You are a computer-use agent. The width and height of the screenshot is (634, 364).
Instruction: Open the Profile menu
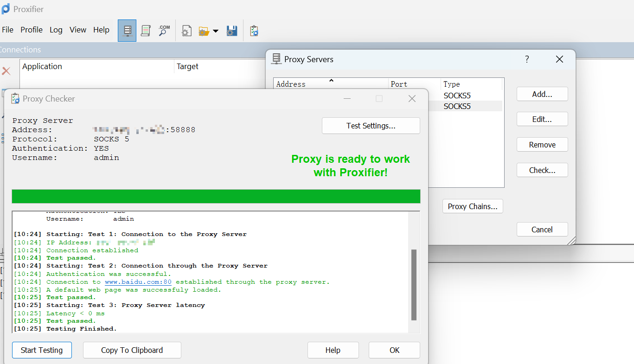[x=32, y=30]
